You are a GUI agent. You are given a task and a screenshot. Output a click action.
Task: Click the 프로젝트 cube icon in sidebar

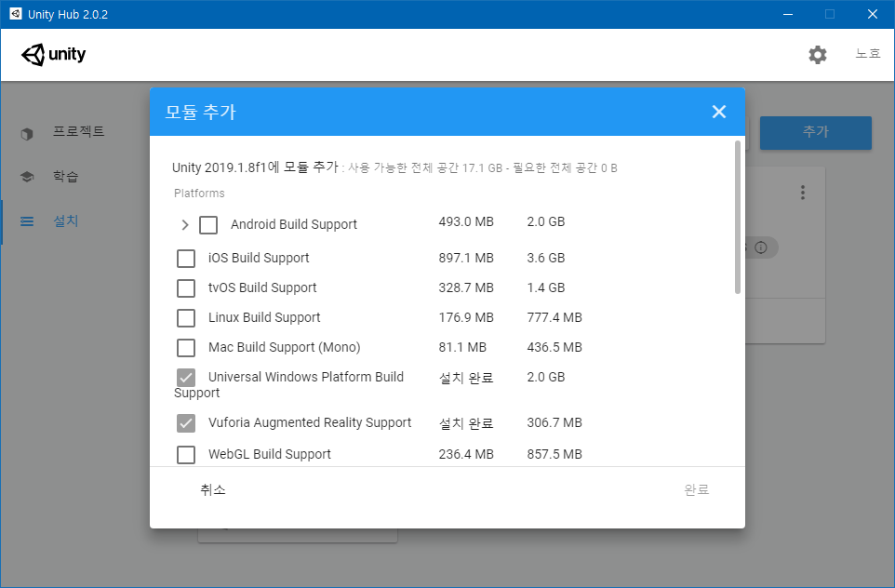point(27,134)
